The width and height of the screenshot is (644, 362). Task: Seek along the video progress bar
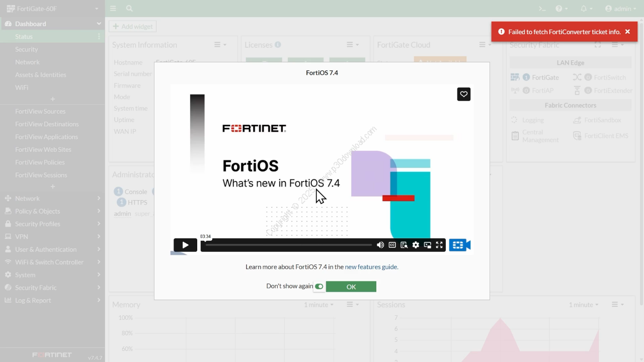(x=288, y=245)
